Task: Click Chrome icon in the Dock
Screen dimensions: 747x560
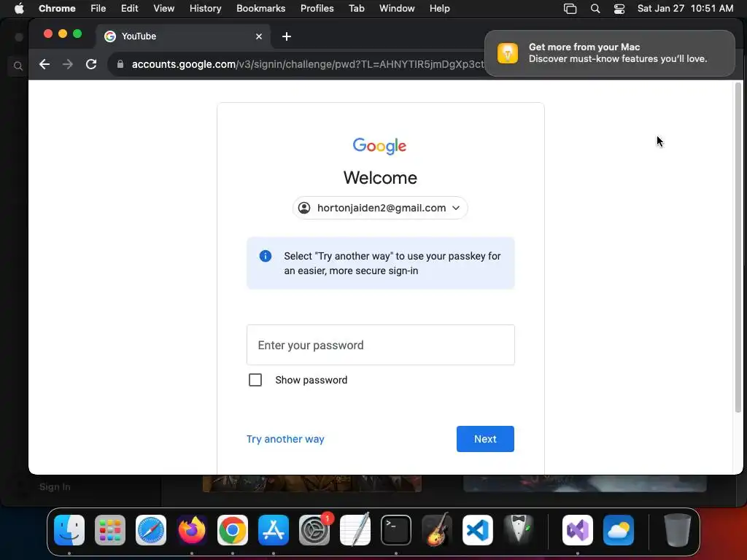Action: tap(233, 530)
